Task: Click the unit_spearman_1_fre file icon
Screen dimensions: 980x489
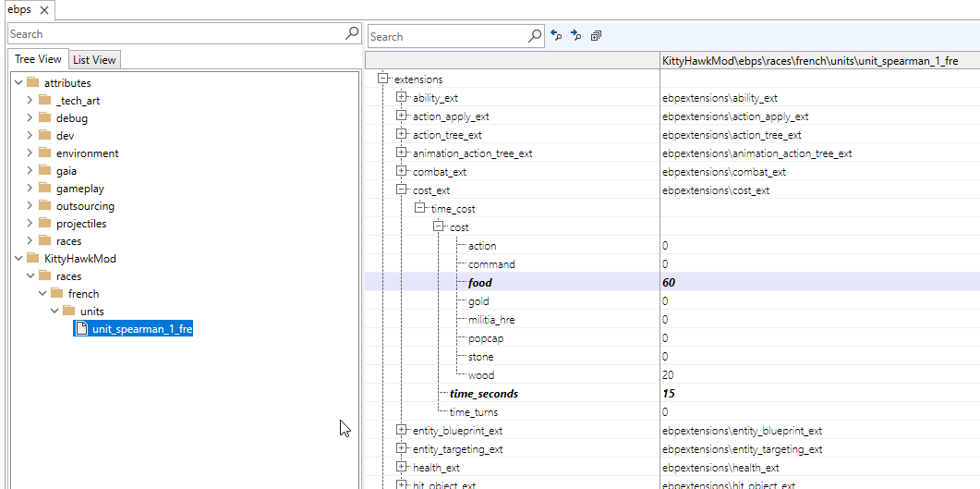Action: point(80,328)
